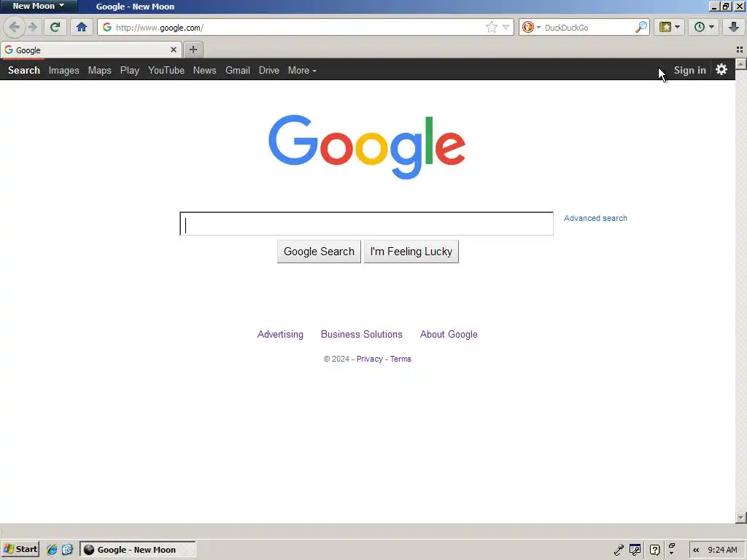Open the downloads arrow button
Screen dimensions: 747x560
coord(734,27)
